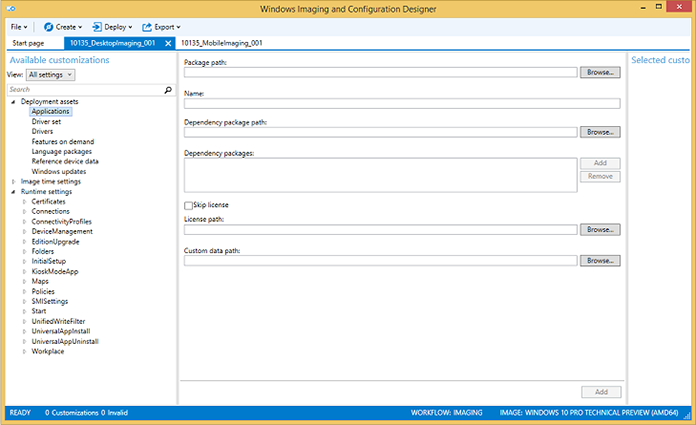Screen dimensions: 696x425
Task: Click the Package path input field
Action: [381, 72]
